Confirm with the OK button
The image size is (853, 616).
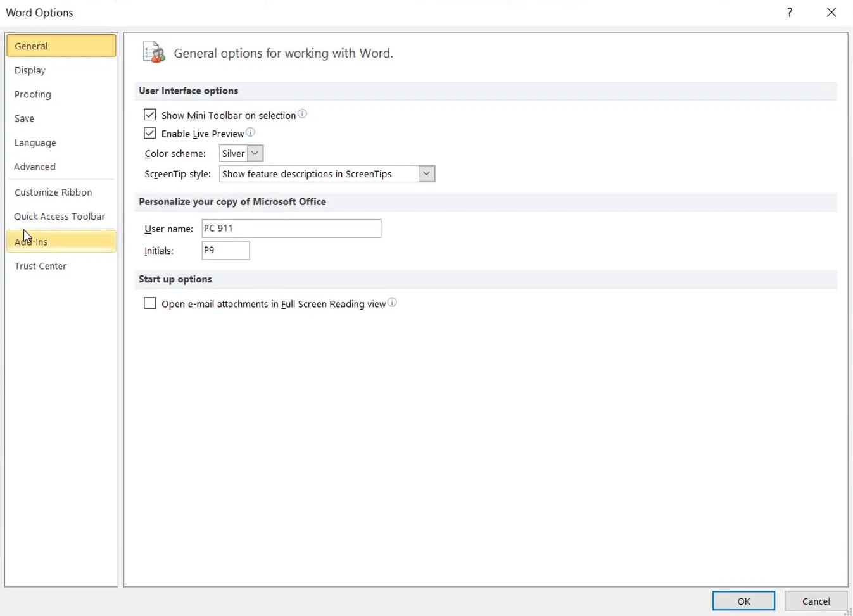[x=743, y=601]
